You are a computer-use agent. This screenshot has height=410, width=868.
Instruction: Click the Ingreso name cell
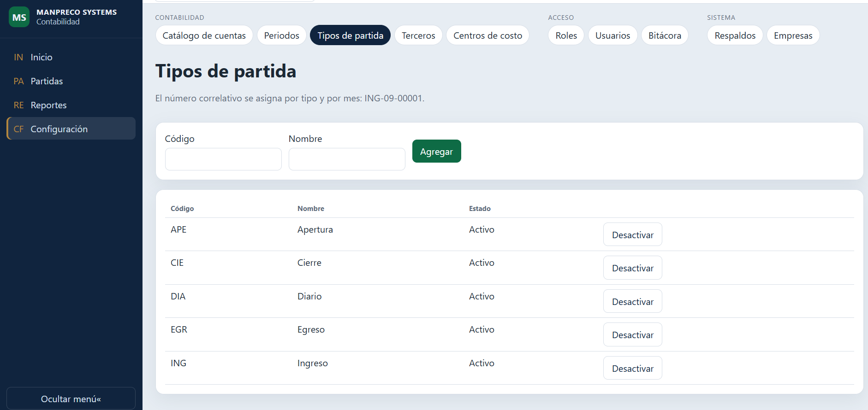[313, 363]
